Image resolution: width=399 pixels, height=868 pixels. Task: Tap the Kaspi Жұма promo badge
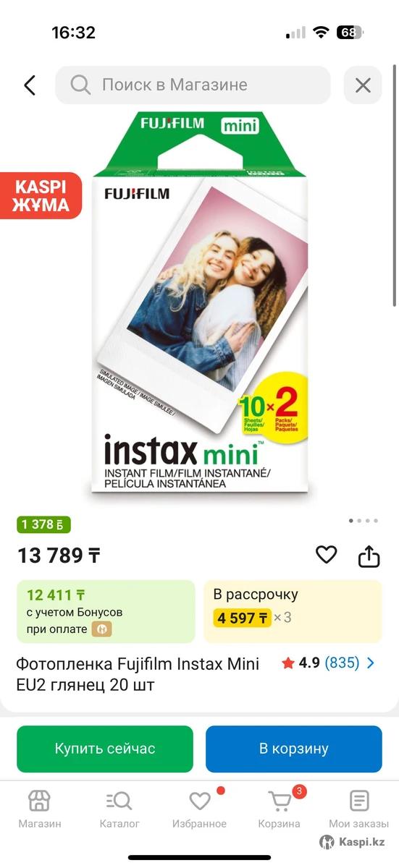click(41, 195)
